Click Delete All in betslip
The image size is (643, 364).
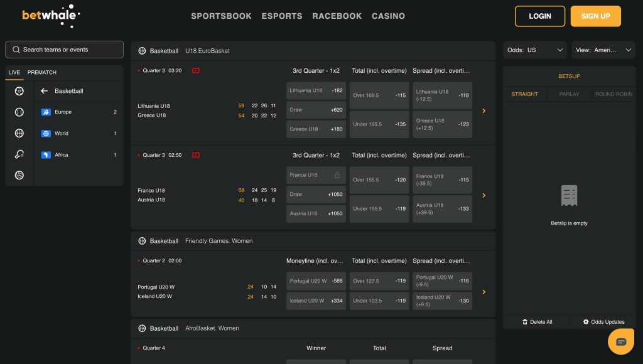coord(537,322)
